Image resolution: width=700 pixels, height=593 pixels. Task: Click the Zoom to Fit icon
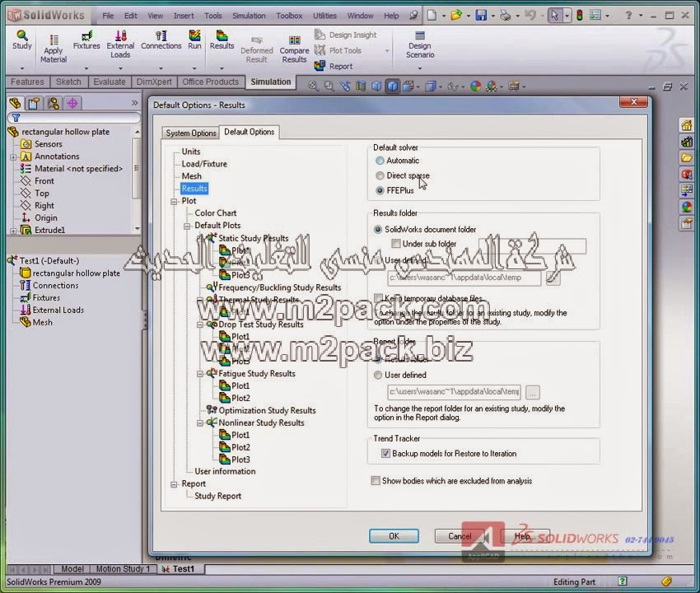pyautogui.click(x=314, y=86)
